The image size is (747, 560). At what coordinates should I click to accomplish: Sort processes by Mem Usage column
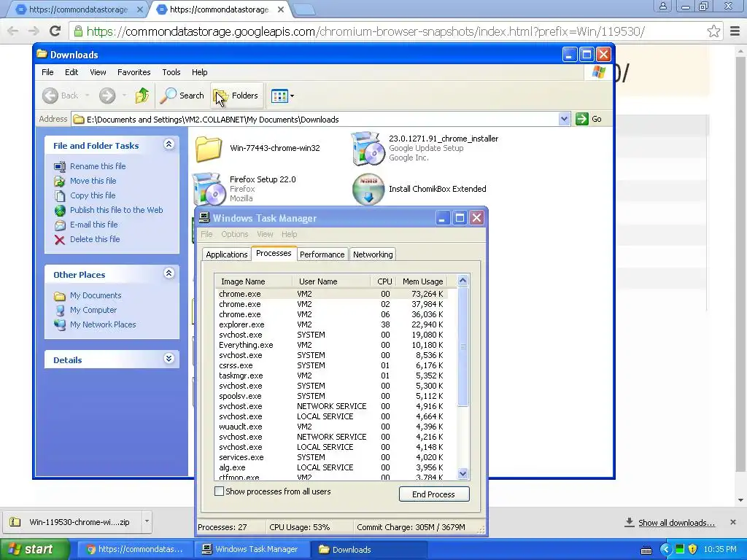(423, 281)
